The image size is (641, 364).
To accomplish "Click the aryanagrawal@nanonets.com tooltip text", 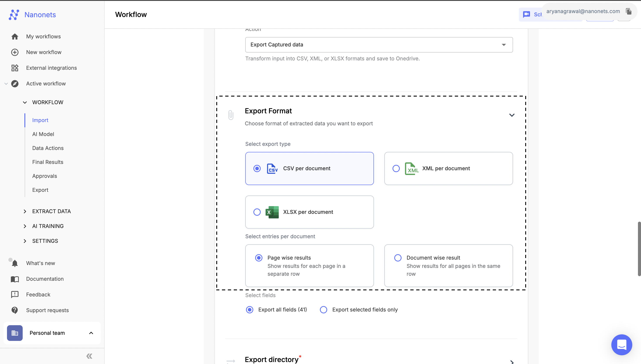I will (583, 11).
